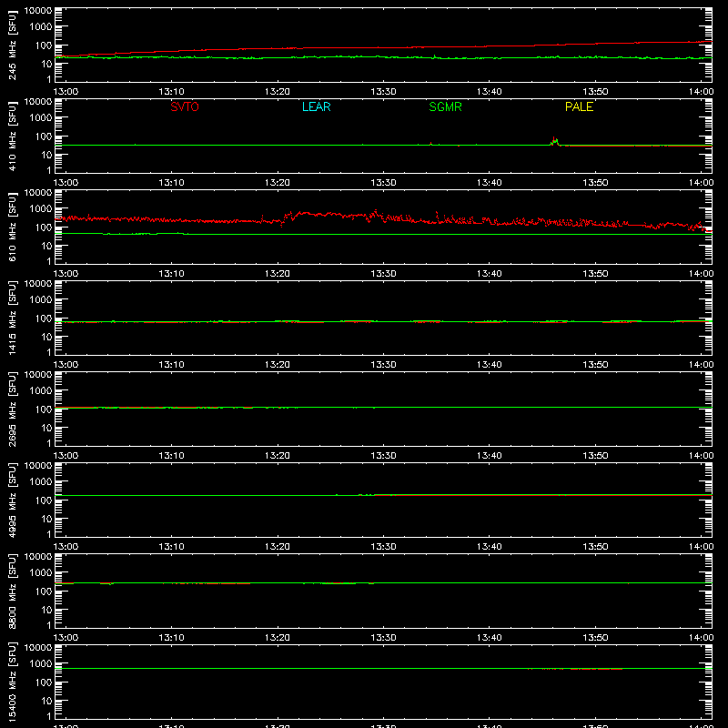Click the 10000 y-tick on 245 MHz plot

pos(38,11)
